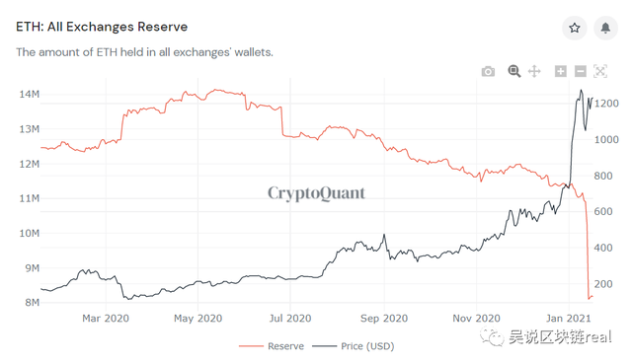Click the price peak near Jan 2021
This screenshot has height=364, width=632.
click(x=581, y=91)
